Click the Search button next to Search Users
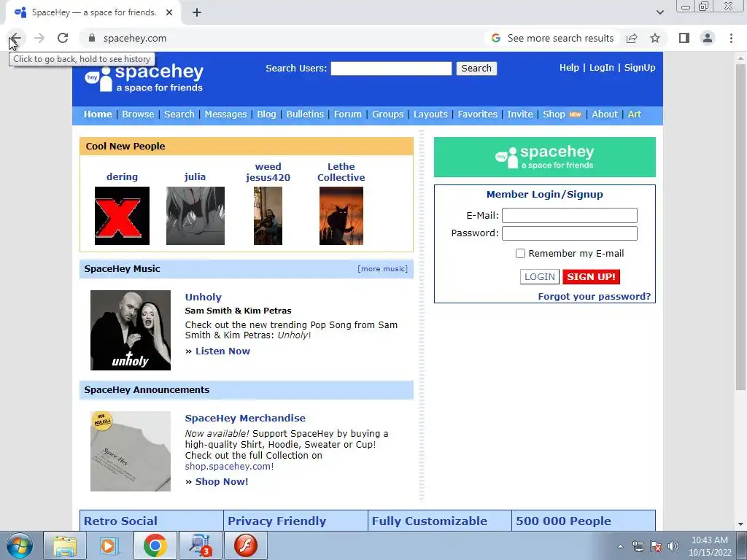Screen dimensions: 747x560 pos(476,68)
